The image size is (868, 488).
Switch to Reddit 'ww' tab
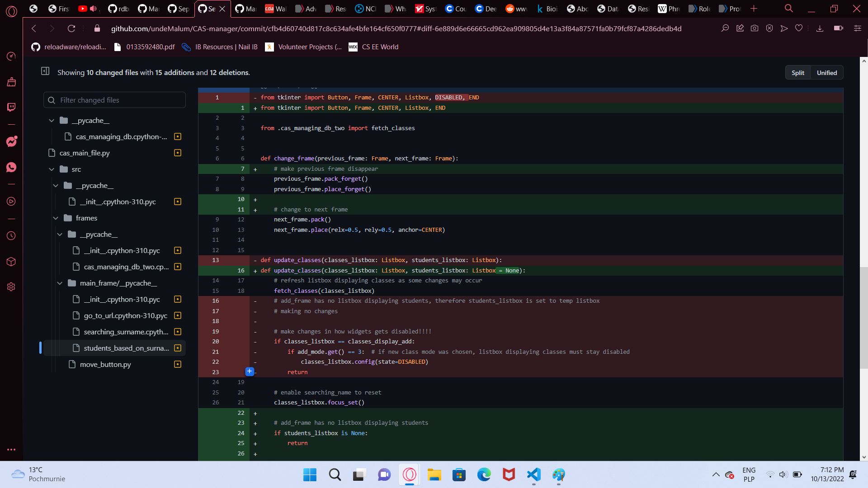coord(516,9)
